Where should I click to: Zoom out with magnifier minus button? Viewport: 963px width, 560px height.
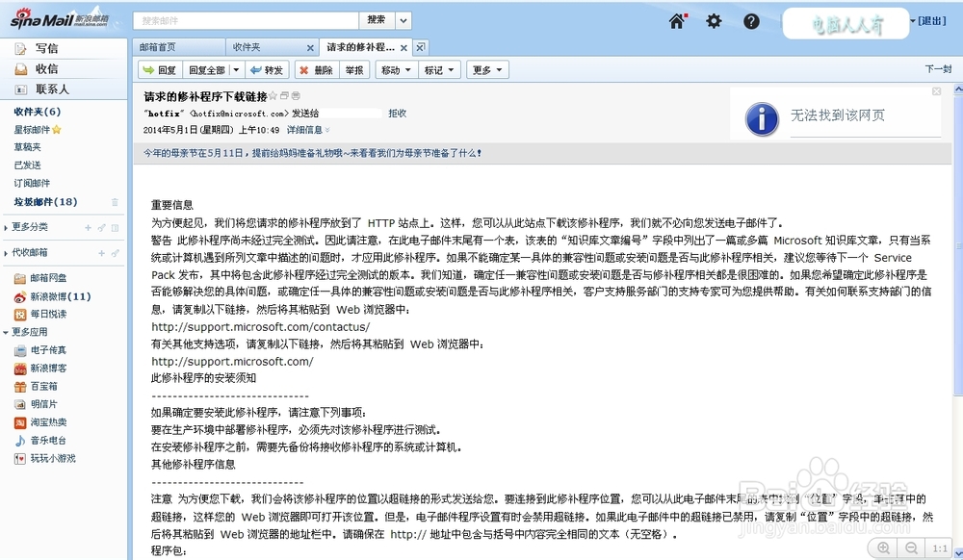tap(911, 547)
